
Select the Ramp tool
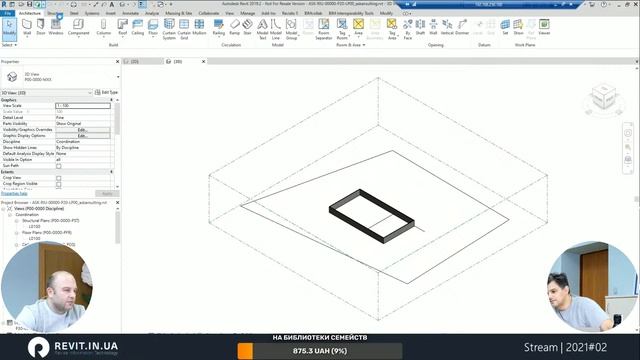point(234,27)
